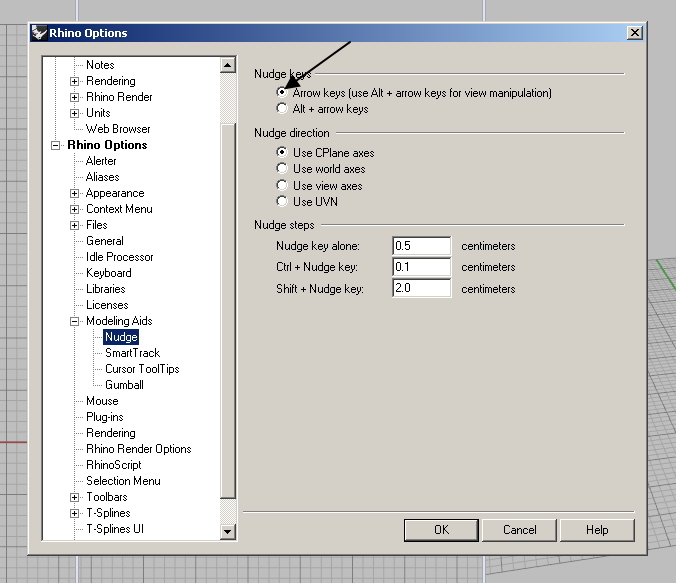Viewport: 676px width, 583px height.
Task: Click the Nudge key alone input field
Action: tap(422, 246)
